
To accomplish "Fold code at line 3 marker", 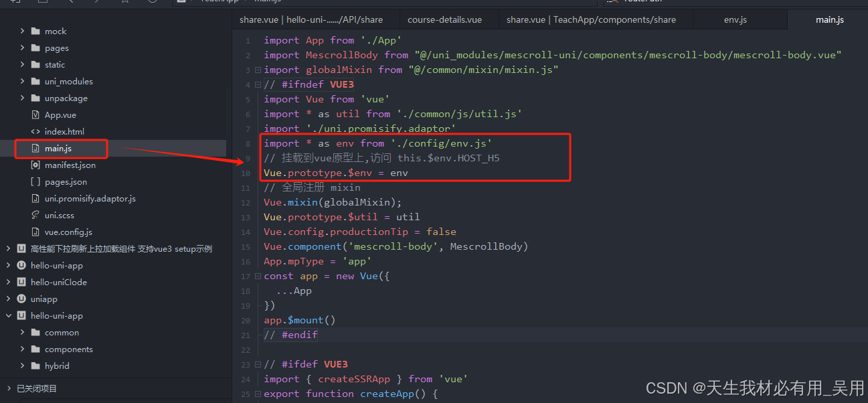I will click(258, 70).
